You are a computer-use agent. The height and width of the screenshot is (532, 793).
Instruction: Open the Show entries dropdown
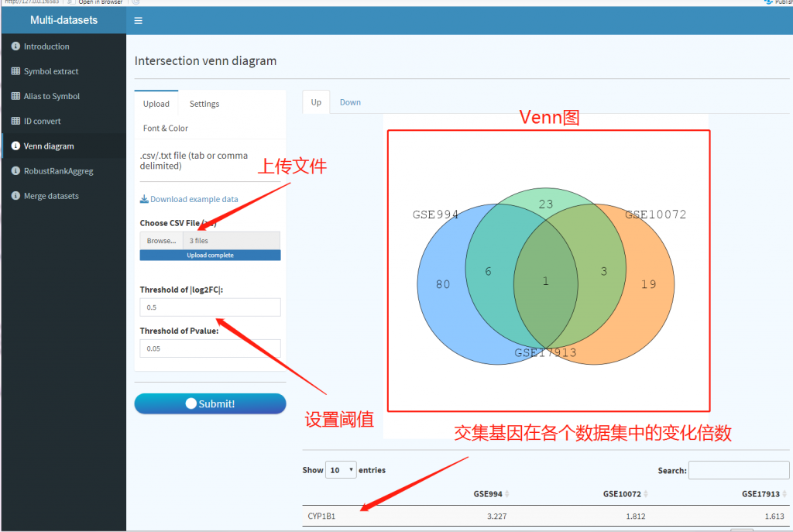coord(340,470)
